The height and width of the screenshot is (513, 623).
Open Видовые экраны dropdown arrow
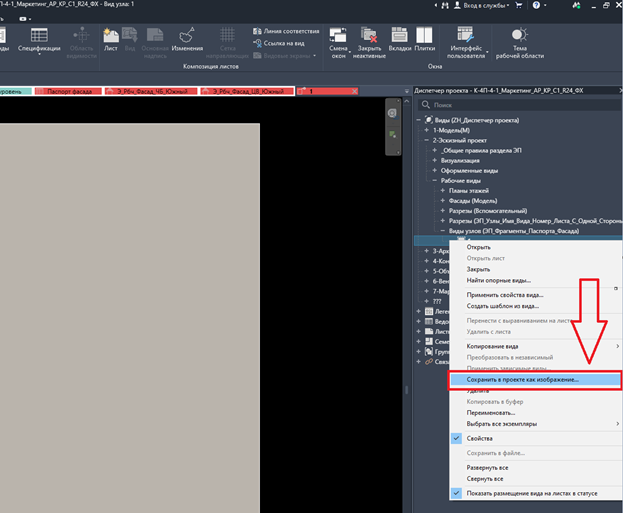point(315,56)
